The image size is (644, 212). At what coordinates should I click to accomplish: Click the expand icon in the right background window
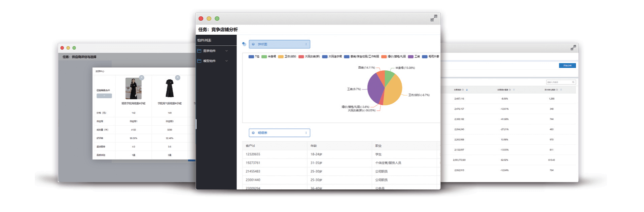pos(573,48)
